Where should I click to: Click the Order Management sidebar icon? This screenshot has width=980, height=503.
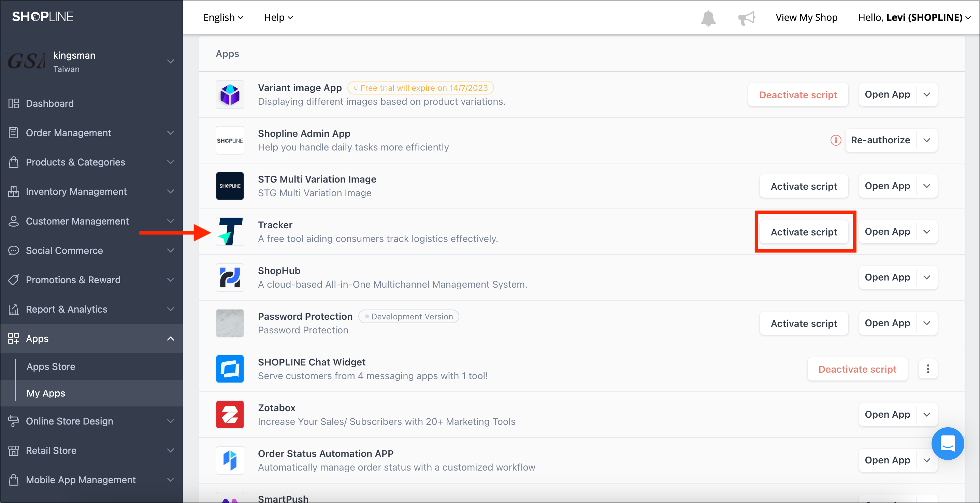[14, 132]
